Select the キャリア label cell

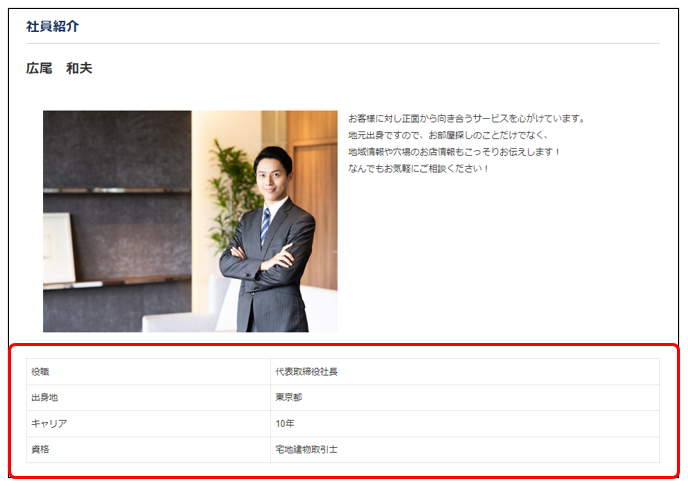pyautogui.click(x=49, y=424)
